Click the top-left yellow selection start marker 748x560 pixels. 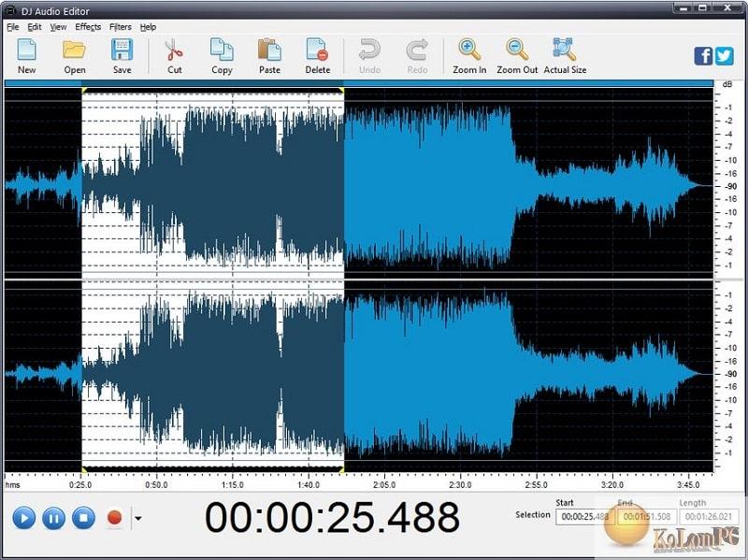point(84,90)
